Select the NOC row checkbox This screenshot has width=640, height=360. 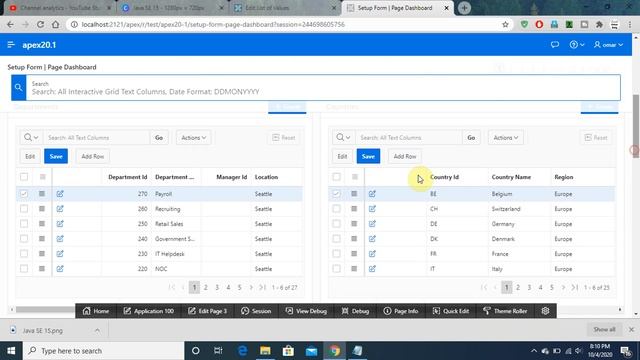pyautogui.click(x=24, y=269)
